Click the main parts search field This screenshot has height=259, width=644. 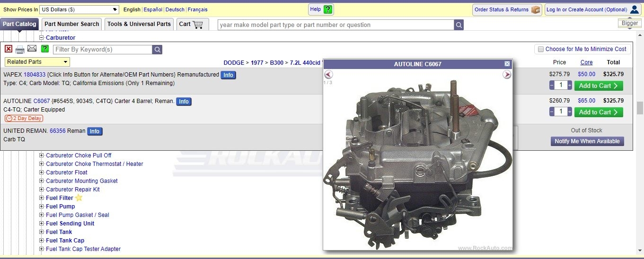pos(335,25)
